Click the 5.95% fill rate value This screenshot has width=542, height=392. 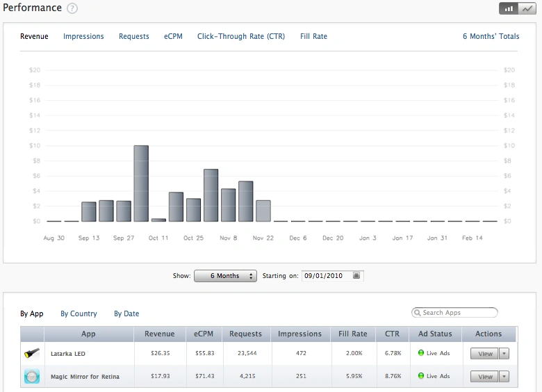(x=354, y=376)
